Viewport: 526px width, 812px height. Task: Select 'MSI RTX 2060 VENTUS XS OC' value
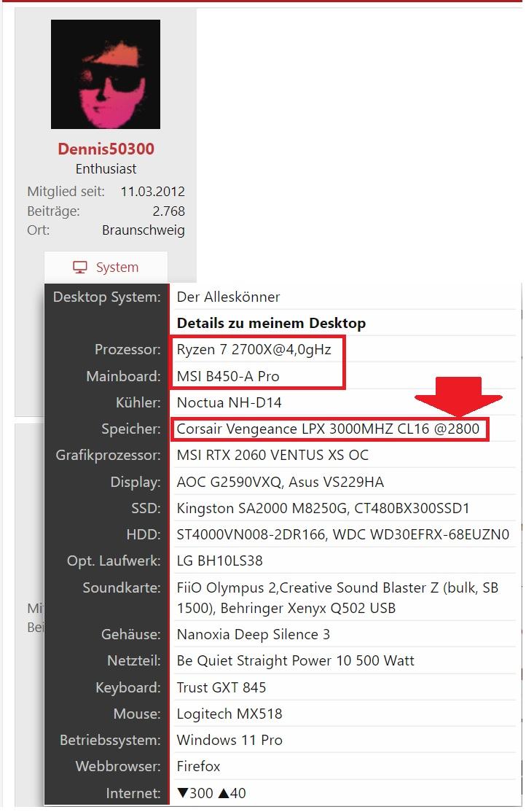[x=273, y=455]
